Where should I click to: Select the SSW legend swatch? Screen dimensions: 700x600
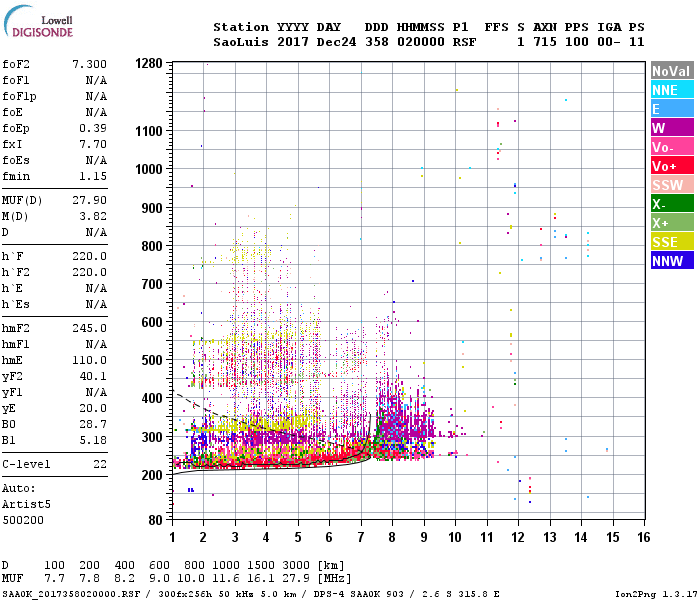click(x=672, y=185)
